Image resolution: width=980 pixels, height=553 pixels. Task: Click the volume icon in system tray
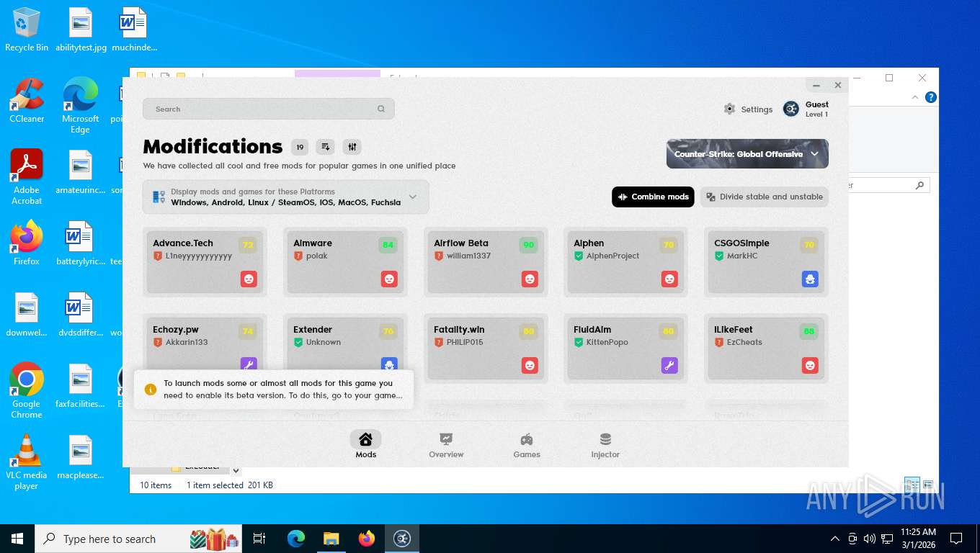coord(870,539)
